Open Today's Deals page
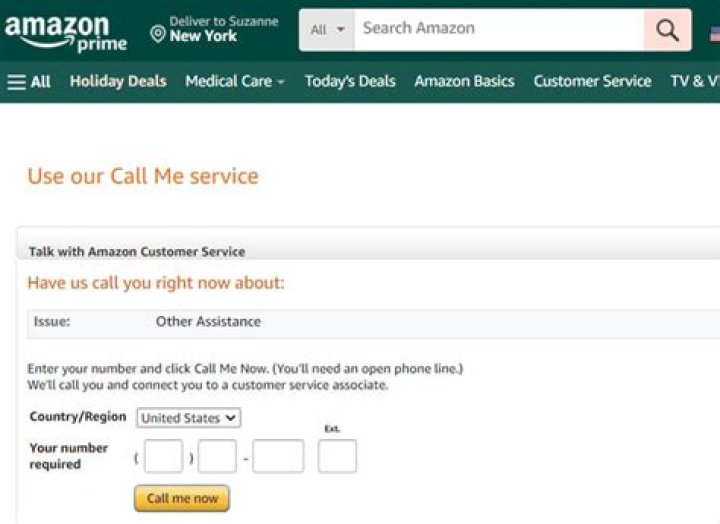 (x=350, y=82)
